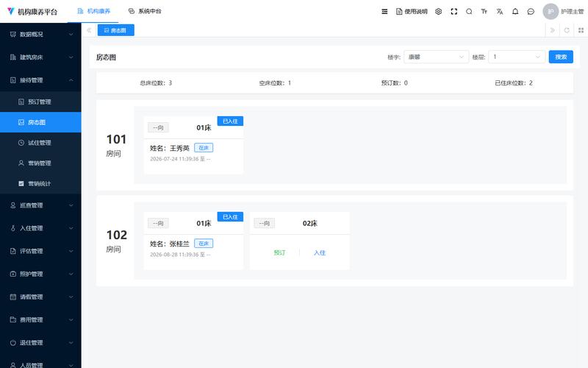This screenshot has width=588, height=368.
Task: Expand the 照护管理 menu chevron
Action: pyautogui.click(x=71, y=274)
